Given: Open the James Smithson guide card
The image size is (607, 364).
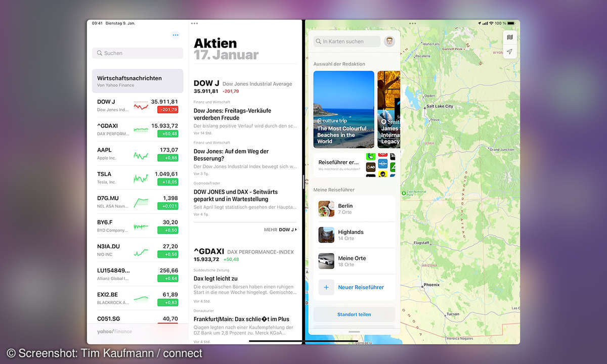Looking at the screenshot, I should (388, 109).
